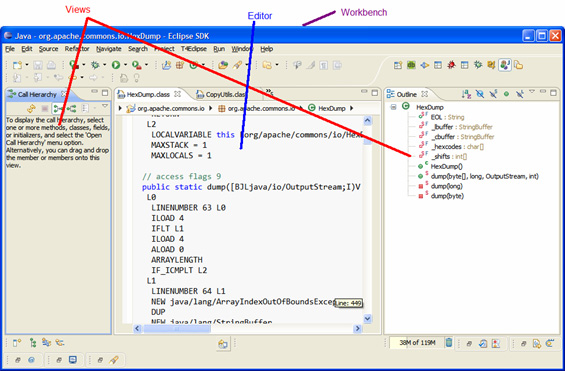Maximize the editor area

pos(375,93)
